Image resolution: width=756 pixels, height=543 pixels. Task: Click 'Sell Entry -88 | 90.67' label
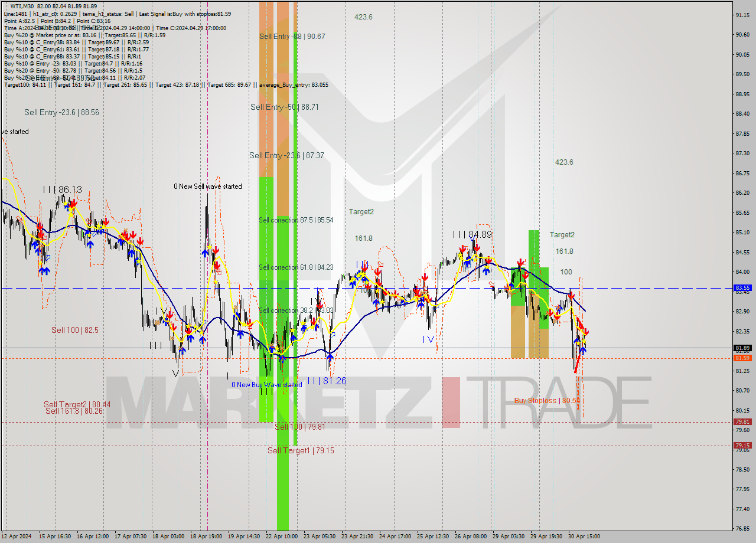point(292,36)
